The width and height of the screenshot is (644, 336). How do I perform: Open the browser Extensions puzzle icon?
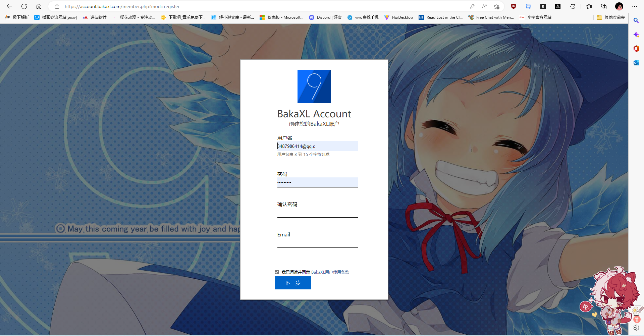point(573,6)
